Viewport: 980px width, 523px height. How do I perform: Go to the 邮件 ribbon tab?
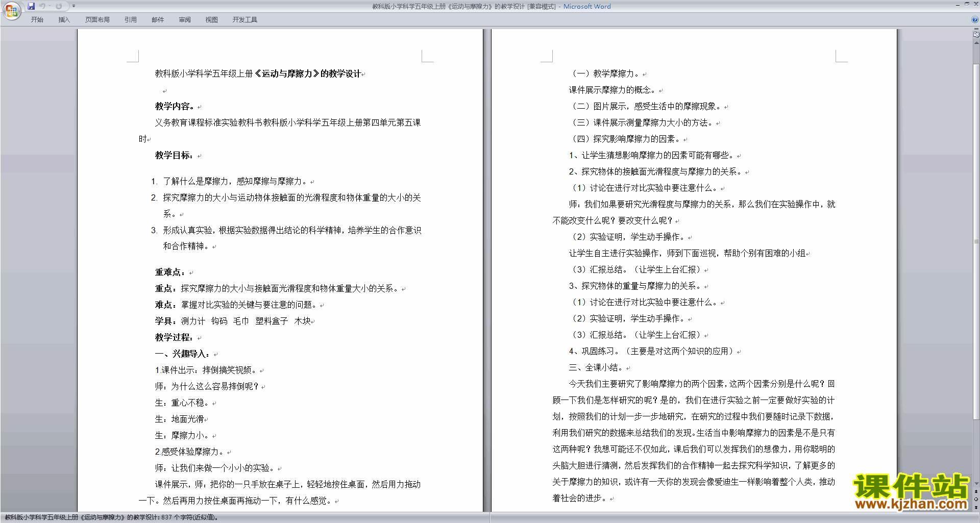point(158,20)
